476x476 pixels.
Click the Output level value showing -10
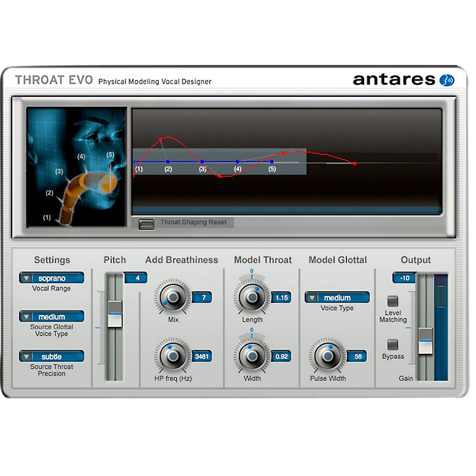[x=404, y=278]
